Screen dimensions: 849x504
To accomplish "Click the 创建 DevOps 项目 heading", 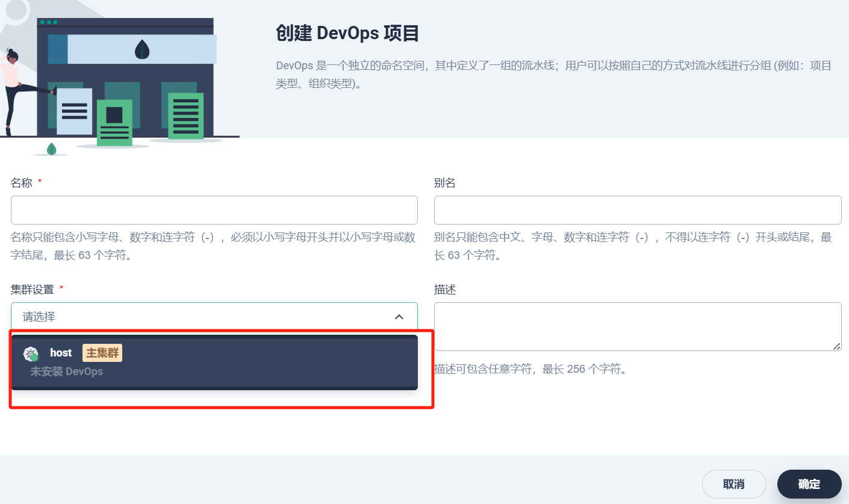I will pyautogui.click(x=347, y=34).
